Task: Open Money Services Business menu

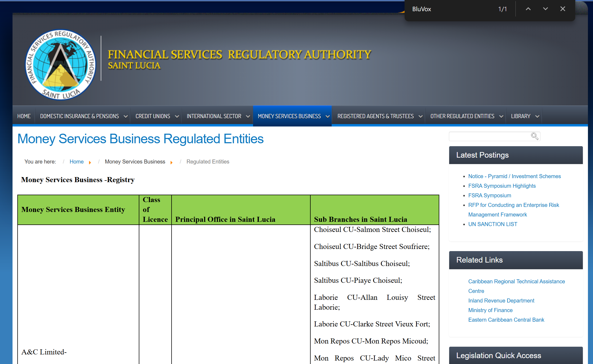Action: (289, 116)
